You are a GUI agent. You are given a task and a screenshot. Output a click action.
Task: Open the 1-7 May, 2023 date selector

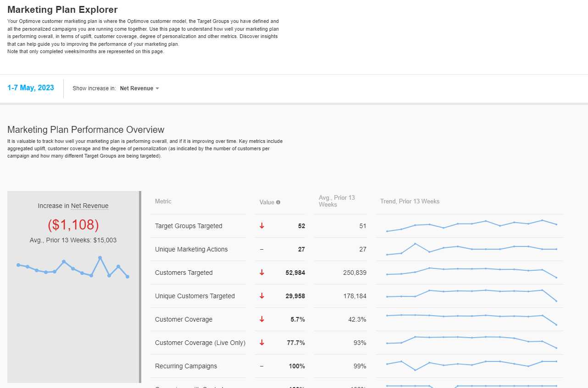[x=31, y=88]
